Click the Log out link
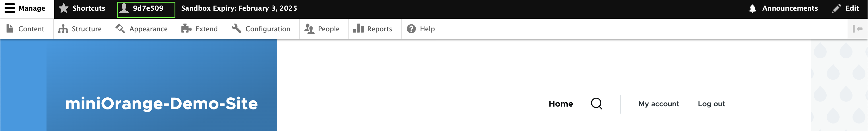This screenshot has width=868, height=131. 711,104
